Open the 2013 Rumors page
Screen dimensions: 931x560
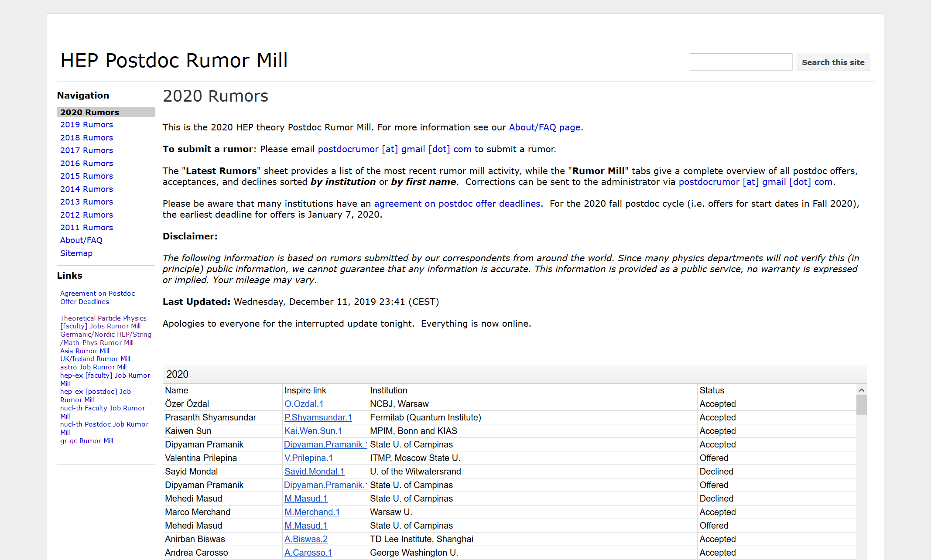86,201
